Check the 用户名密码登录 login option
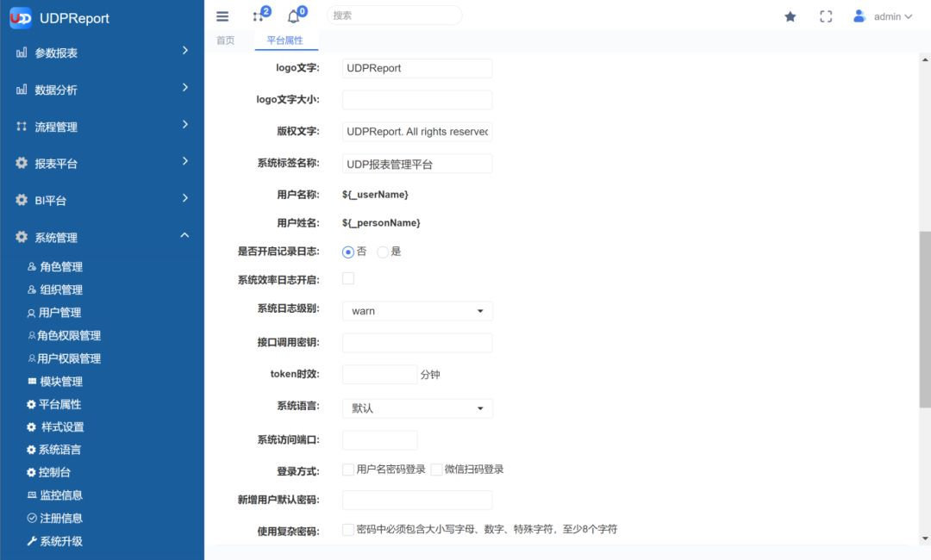The width and height of the screenshot is (931, 560). pyautogui.click(x=348, y=469)
